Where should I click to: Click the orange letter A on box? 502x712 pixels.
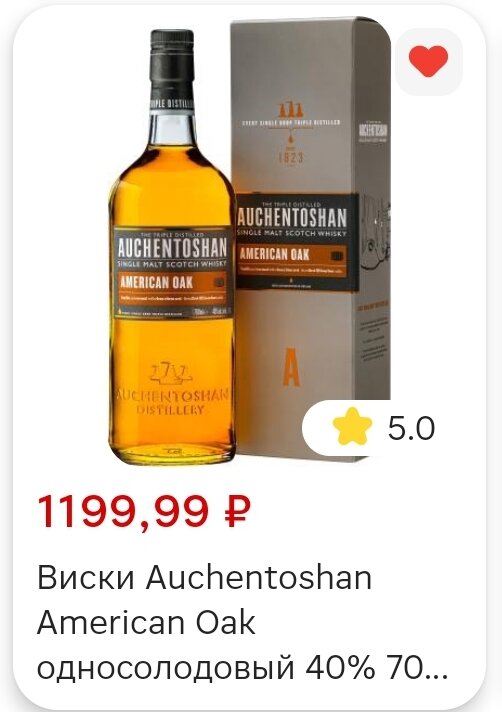[291, 366]
